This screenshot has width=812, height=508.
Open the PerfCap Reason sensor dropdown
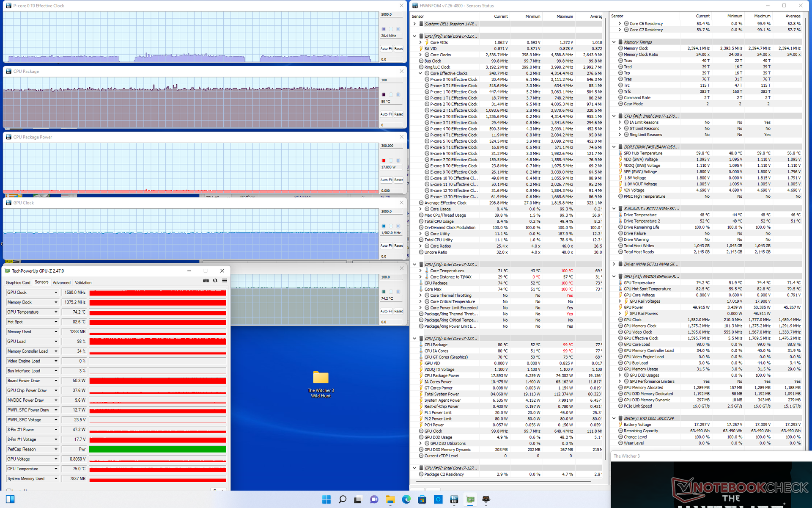point(56,450)
